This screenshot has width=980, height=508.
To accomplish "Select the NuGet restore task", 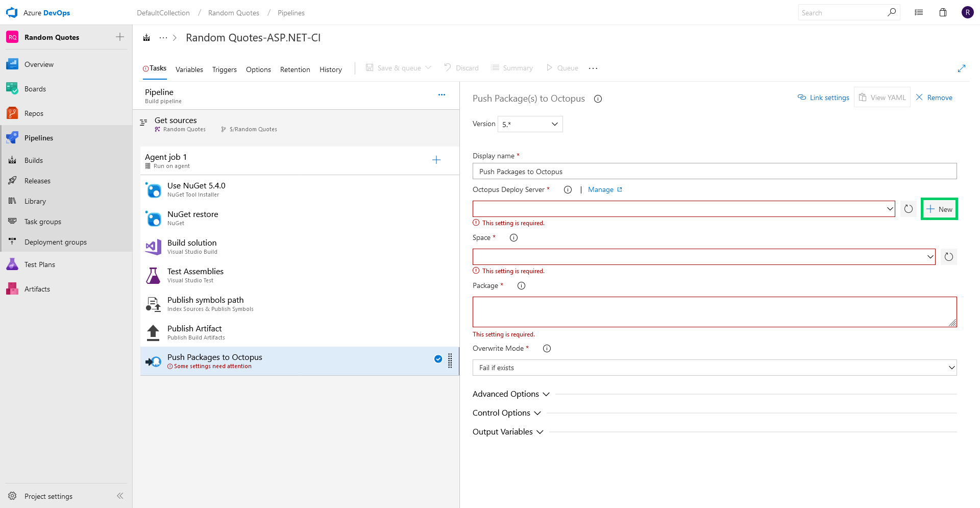I will [x=300, y=218].
